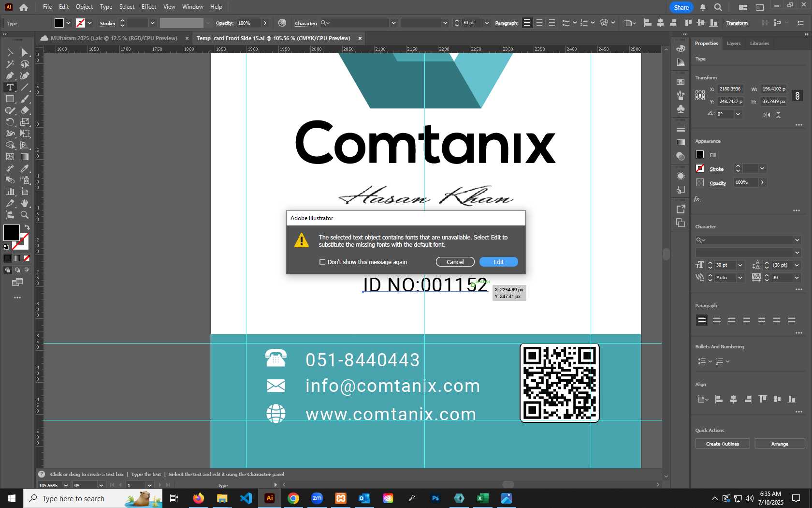Click the Stroke swatch in Appearance
The image size is (812, 508).
pyautogui.click(x=700, y=168)
